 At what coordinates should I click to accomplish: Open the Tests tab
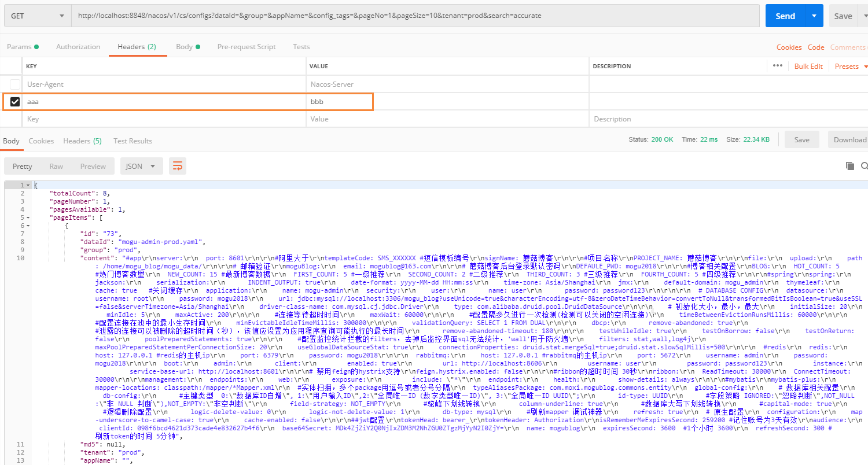pos(301,47)
